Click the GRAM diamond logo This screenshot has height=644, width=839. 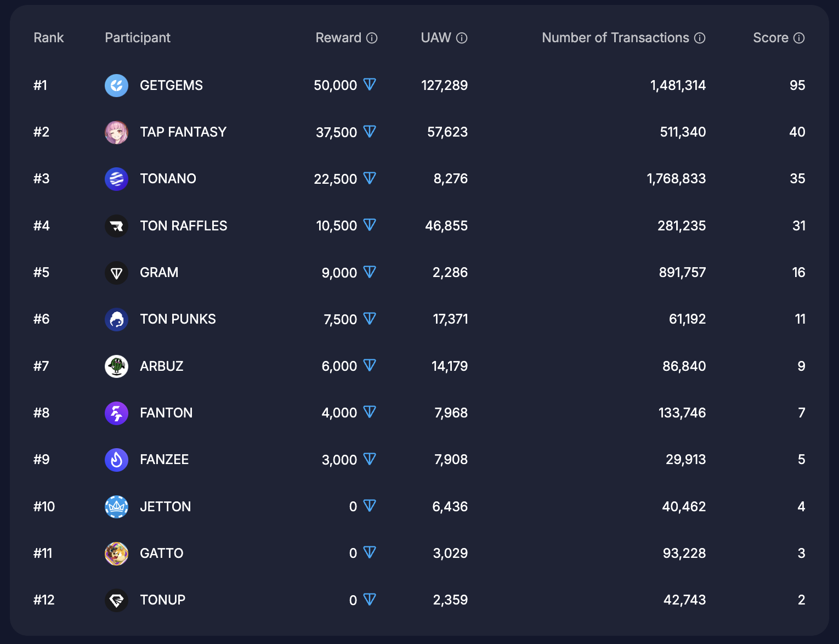(x=116, y=273)
